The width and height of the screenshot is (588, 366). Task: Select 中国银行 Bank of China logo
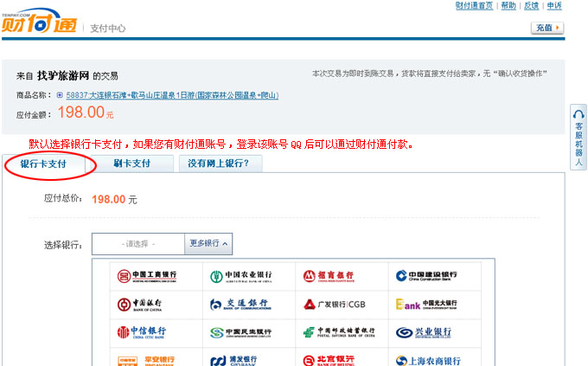(x=139, y=305)
